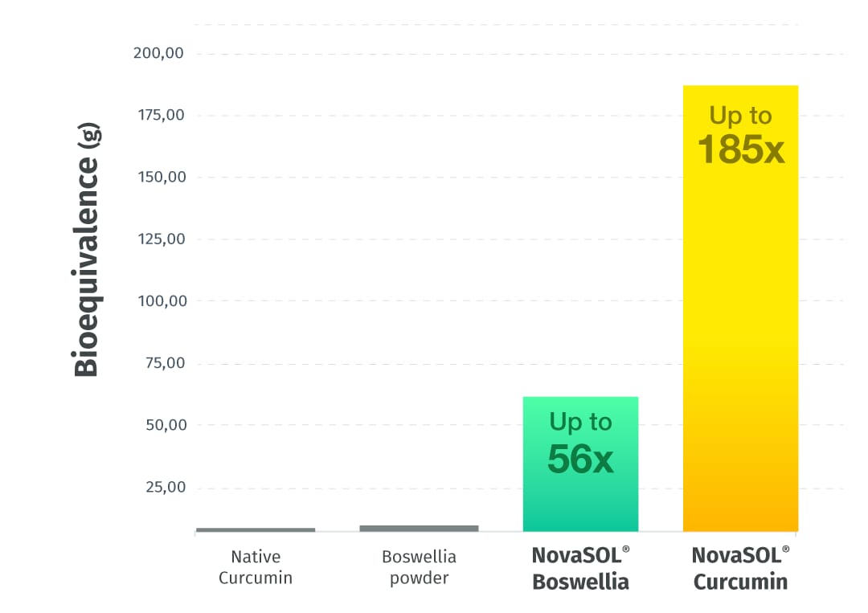Screen dimensions: 868x613
Task: Click the gray Boswellia powder bar
Action: (419, 528)
